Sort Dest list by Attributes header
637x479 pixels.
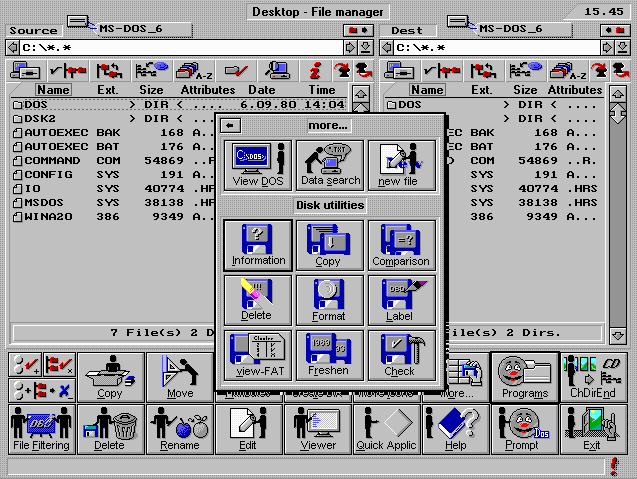(575, 90)
